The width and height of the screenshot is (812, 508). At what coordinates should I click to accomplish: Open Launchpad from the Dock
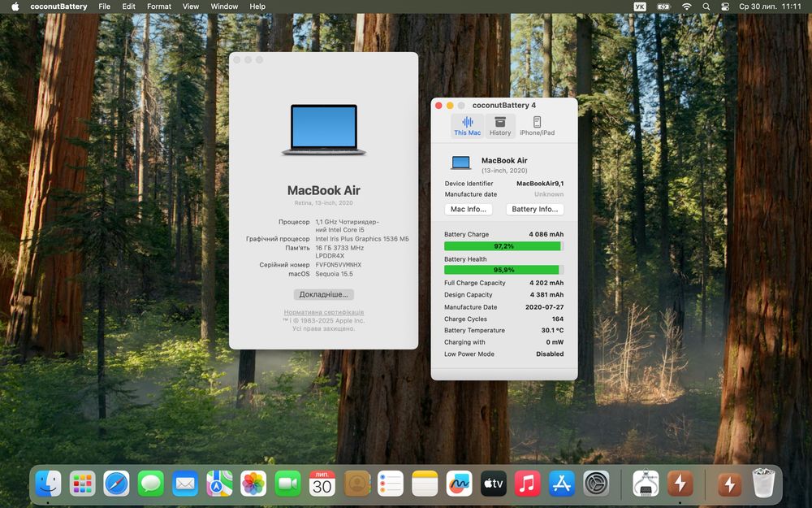pyautogui.click(x=82, y=484)
